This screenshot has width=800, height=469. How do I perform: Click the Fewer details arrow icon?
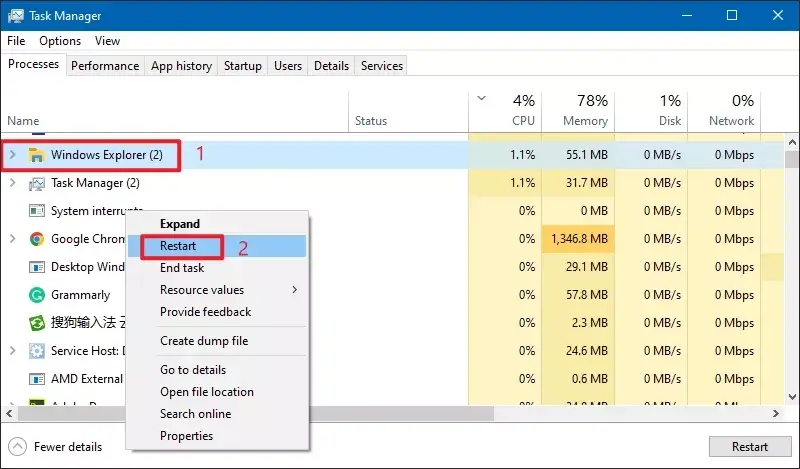(x=17, y=447)
